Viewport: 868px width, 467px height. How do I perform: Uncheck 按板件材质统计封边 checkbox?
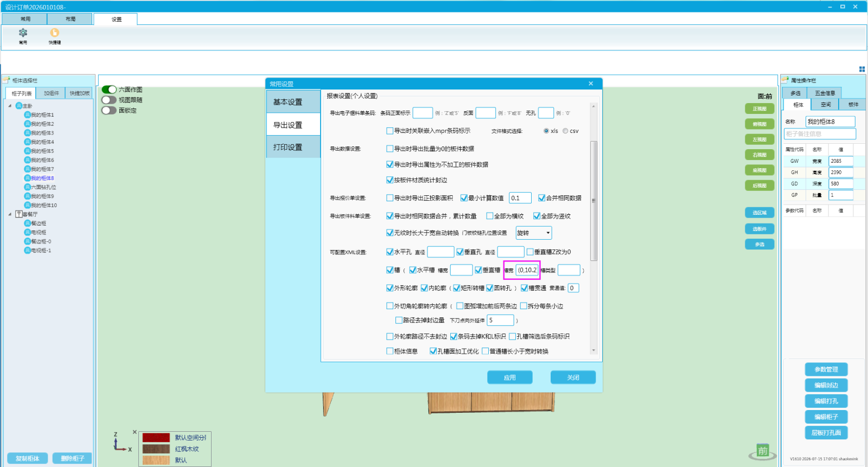pos(390,180)
